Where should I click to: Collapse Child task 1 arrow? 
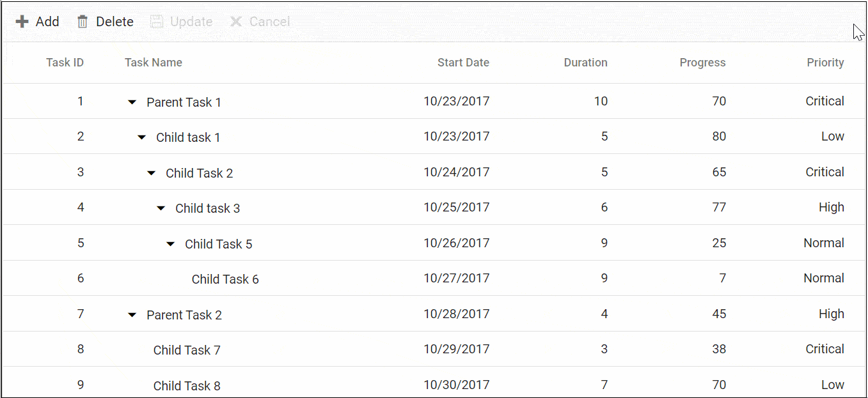pos(142,137)
